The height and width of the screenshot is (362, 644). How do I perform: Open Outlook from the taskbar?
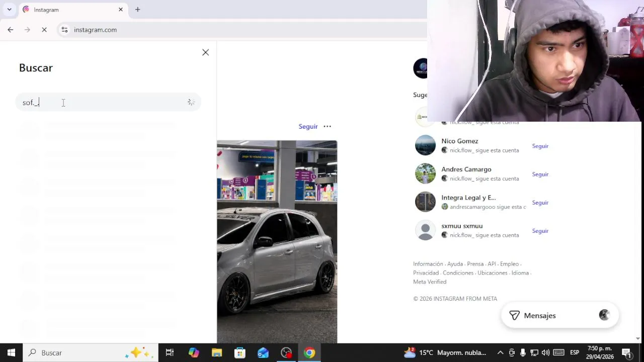click(263, 352)
